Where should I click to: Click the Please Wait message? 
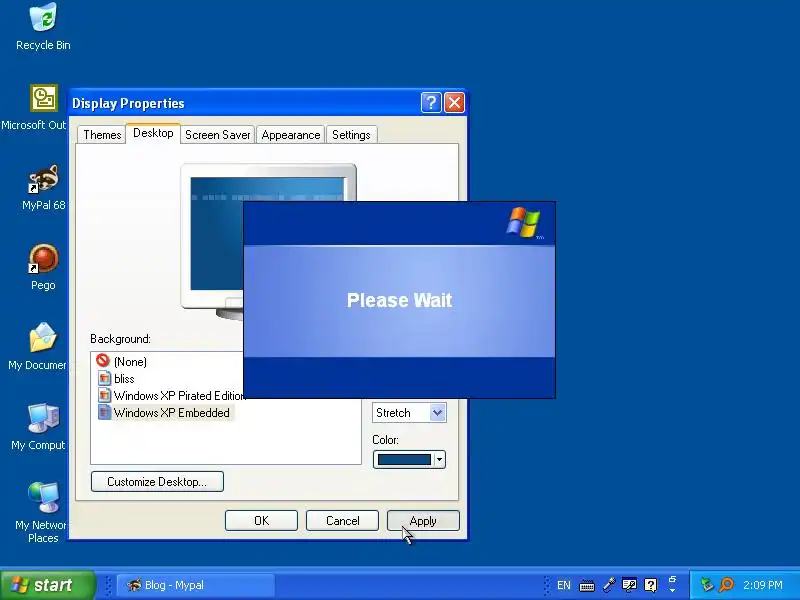pos(399,300)
